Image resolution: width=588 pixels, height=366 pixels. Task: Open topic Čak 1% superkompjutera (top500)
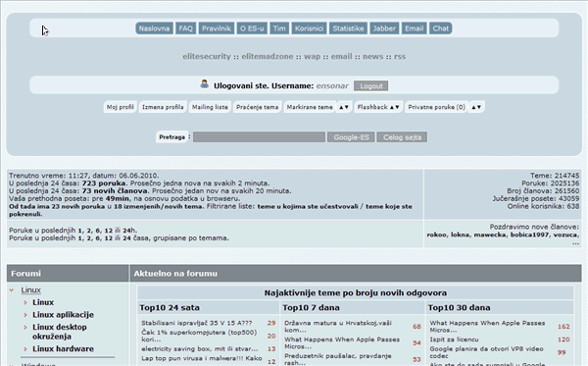pyautogui.click(x=199, y=336)
